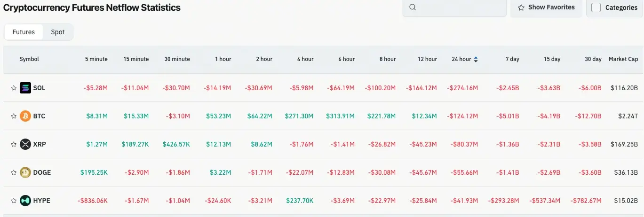
Task: Click XRP market cap $169.25B
Action: point(624,144)
